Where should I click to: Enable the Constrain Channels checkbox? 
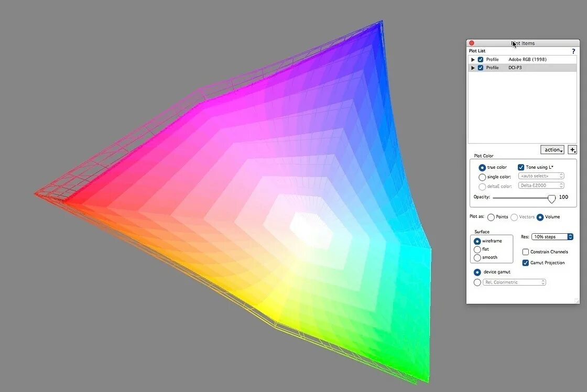[526, 252]
